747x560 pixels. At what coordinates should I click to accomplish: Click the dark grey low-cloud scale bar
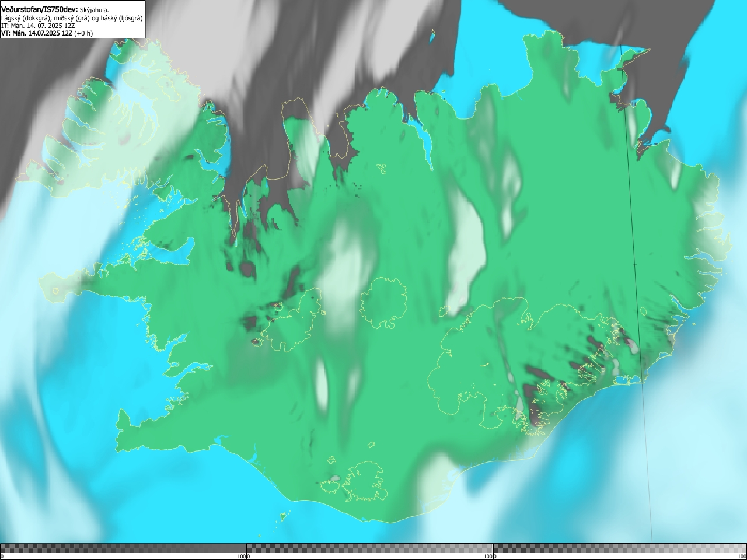pyautogui.click(x=123, y=548)
